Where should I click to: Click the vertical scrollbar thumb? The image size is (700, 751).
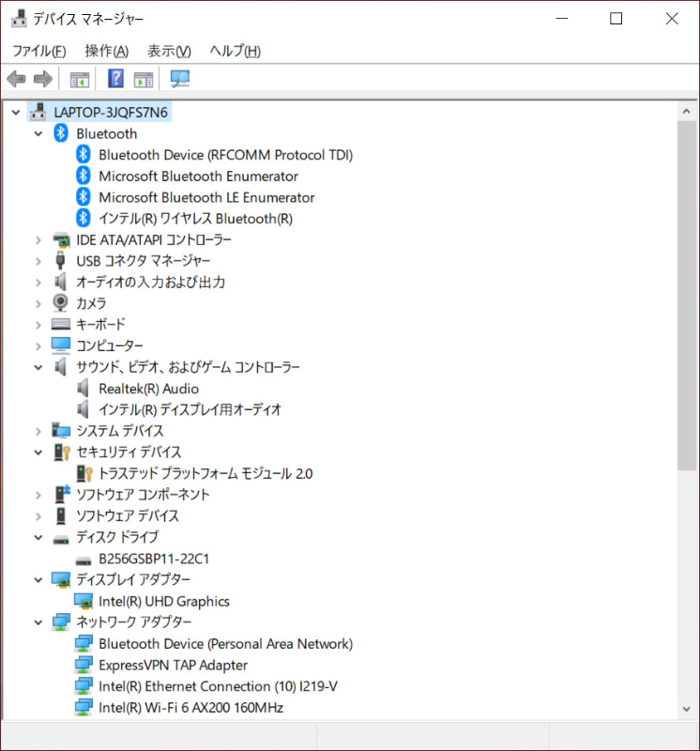686,295
